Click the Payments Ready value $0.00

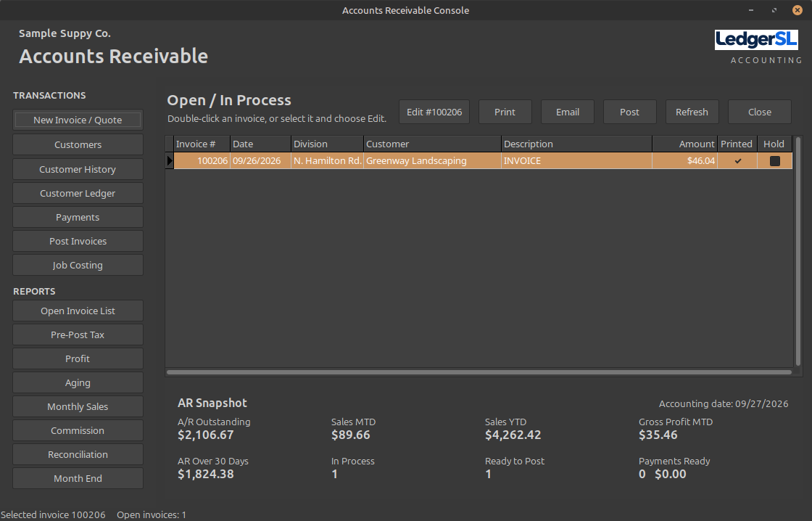click(x=670, y=475)
